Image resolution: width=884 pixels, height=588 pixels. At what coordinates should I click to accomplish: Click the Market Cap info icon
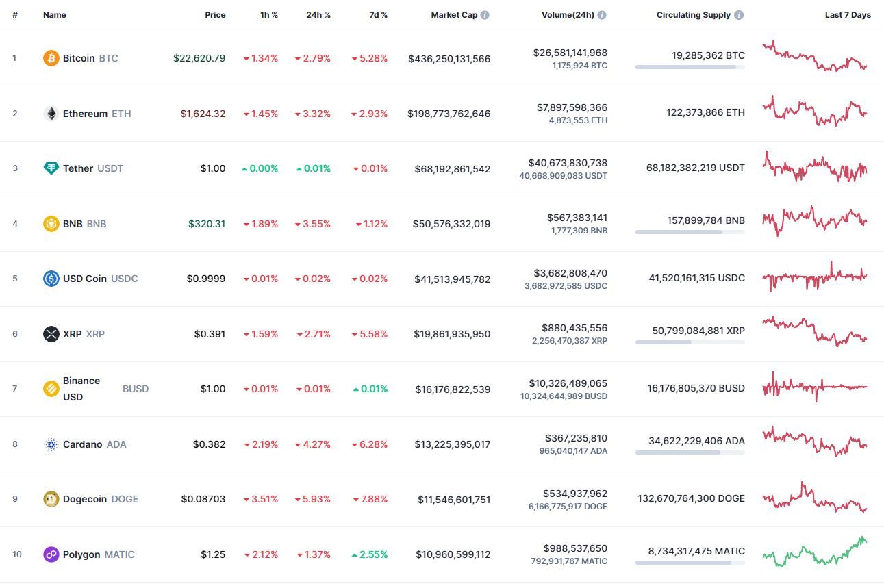(485, 15)
